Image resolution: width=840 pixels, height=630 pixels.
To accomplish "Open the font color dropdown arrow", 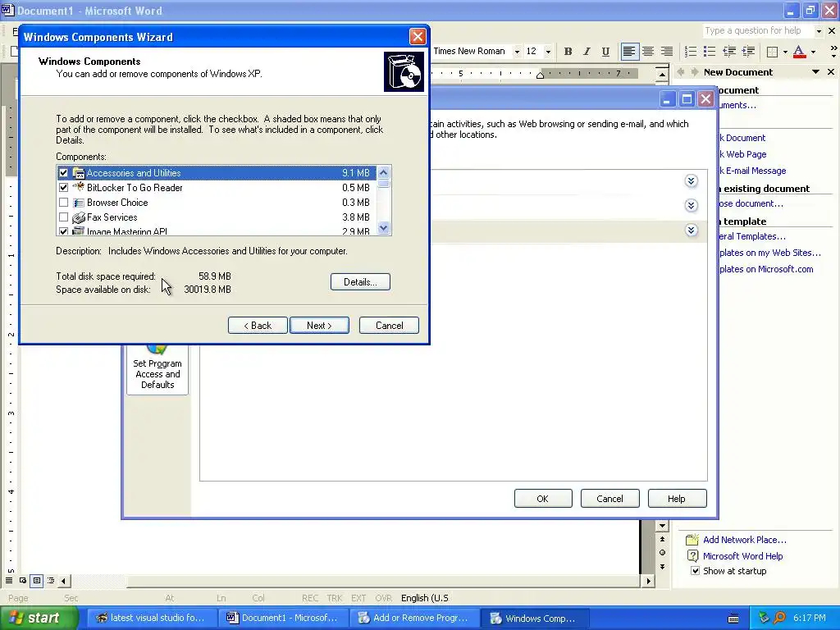I will click(x=813, y=52).
